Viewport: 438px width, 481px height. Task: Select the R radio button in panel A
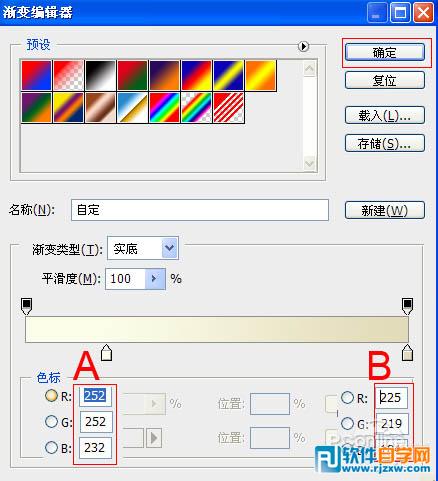(x=51, y=395)
